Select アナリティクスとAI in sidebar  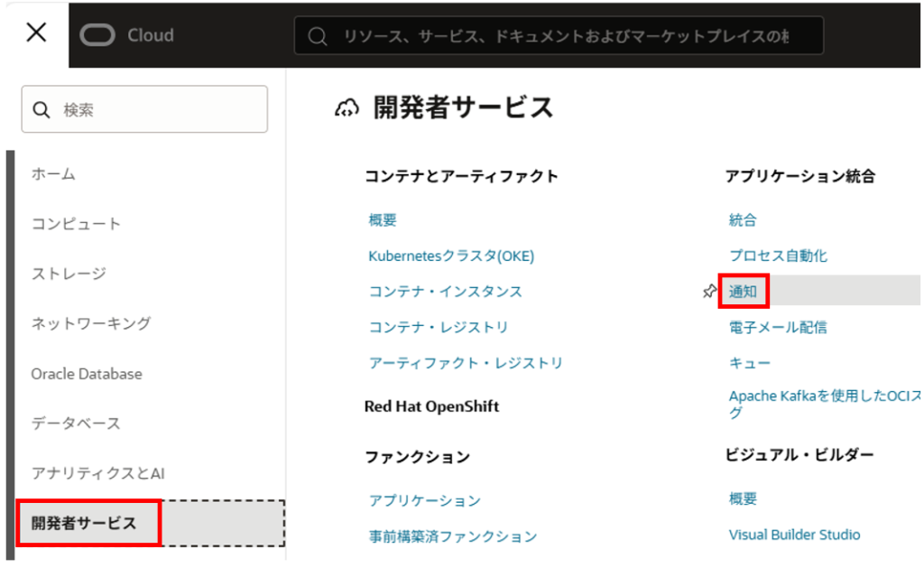tap(97, 472)
